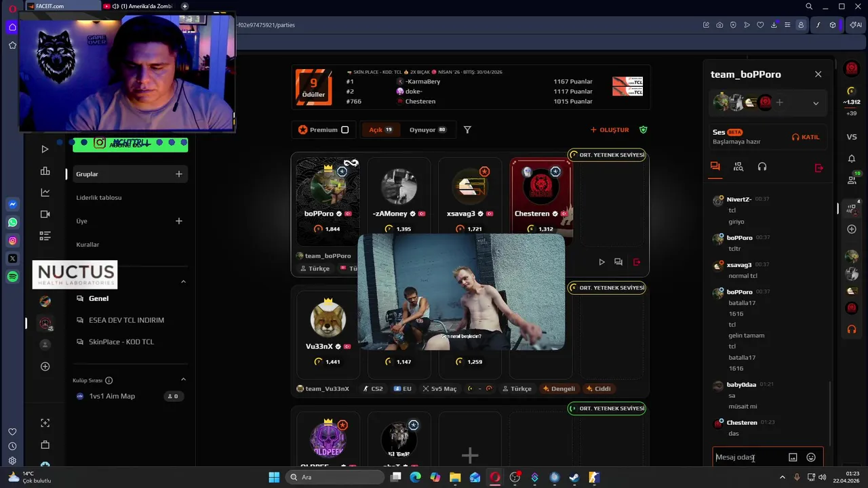868x488 pixels.
Task: Open WhatsApp in Opera sidebar
Action: point(12,222)
